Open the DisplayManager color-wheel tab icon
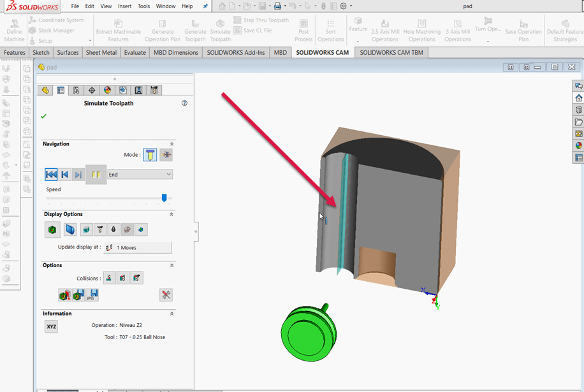 [x=107, y=90]
